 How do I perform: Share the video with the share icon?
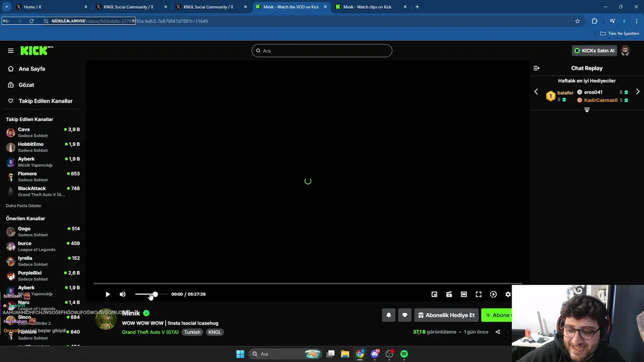(498, 332)
